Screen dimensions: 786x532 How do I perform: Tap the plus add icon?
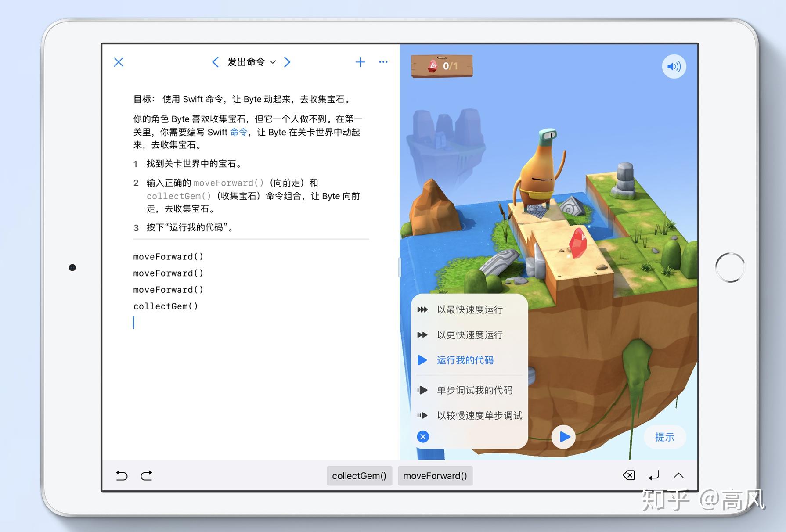360,62
